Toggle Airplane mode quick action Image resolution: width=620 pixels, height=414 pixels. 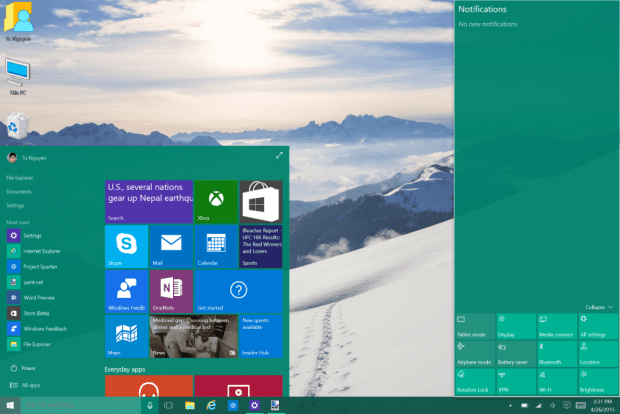tap(475, 354)
